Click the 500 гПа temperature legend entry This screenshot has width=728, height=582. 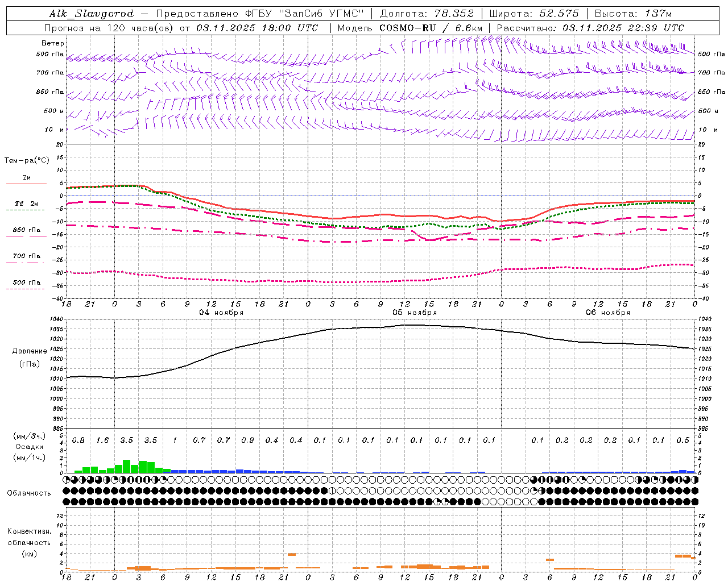click(x=26, y=282)
